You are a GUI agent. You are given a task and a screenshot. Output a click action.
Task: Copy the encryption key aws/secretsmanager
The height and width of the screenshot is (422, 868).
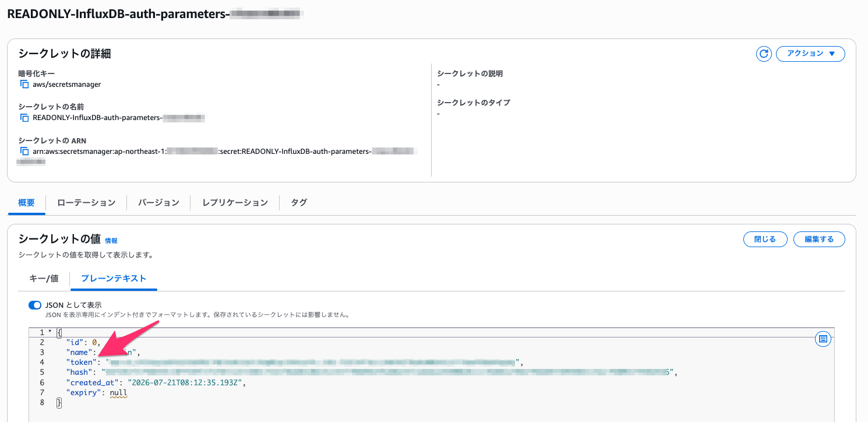24,85
